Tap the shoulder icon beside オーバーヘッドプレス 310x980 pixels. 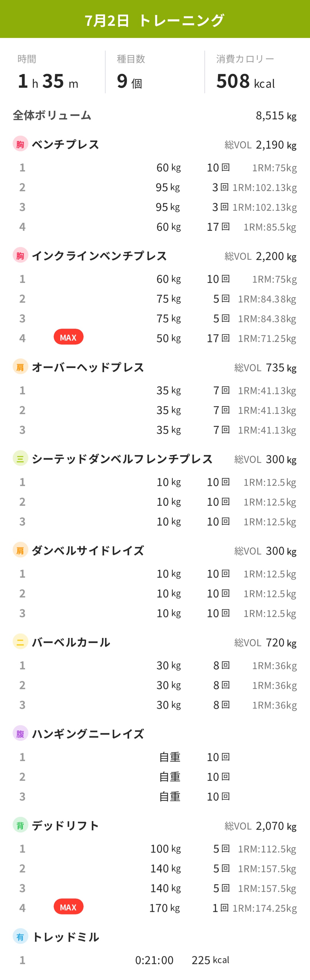[20, 367]
